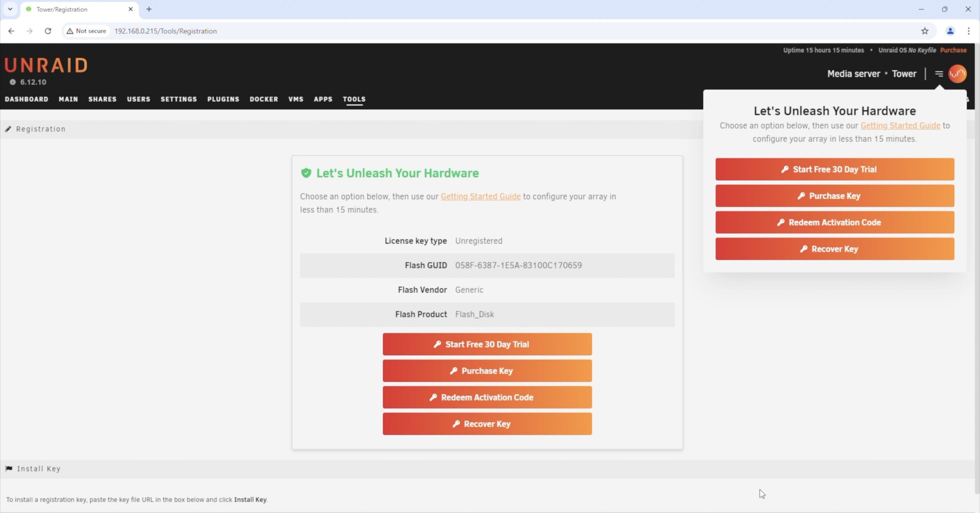
Task: Toggle the hamburger menu icon beside Tower
Action: pos(939,74)
